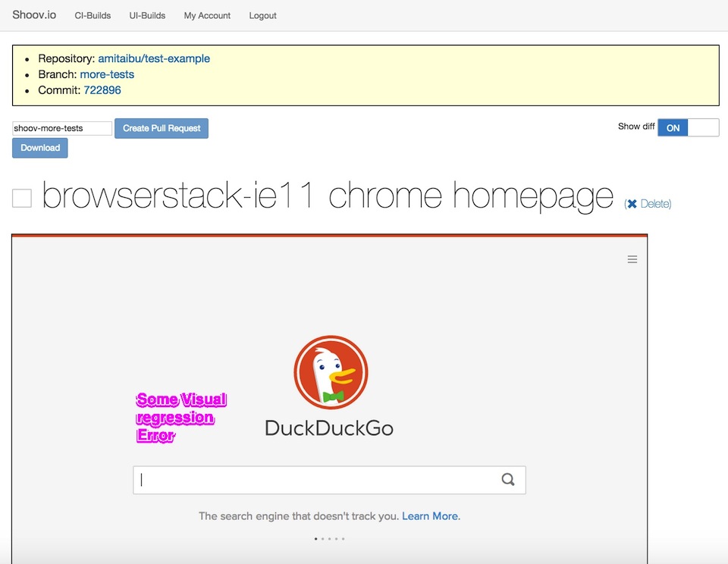Open repository link amitaibu/test-example
The image size is (728, 564).
(154, 58)
